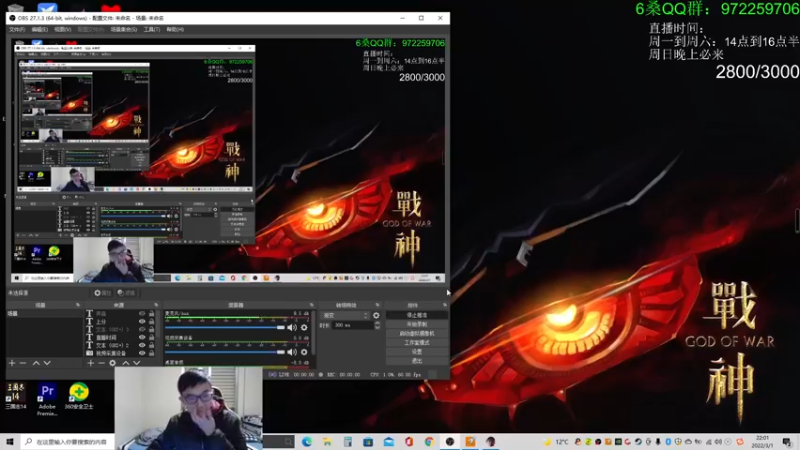Open Google Chrome from the taskbar

[x=429, y=442]
